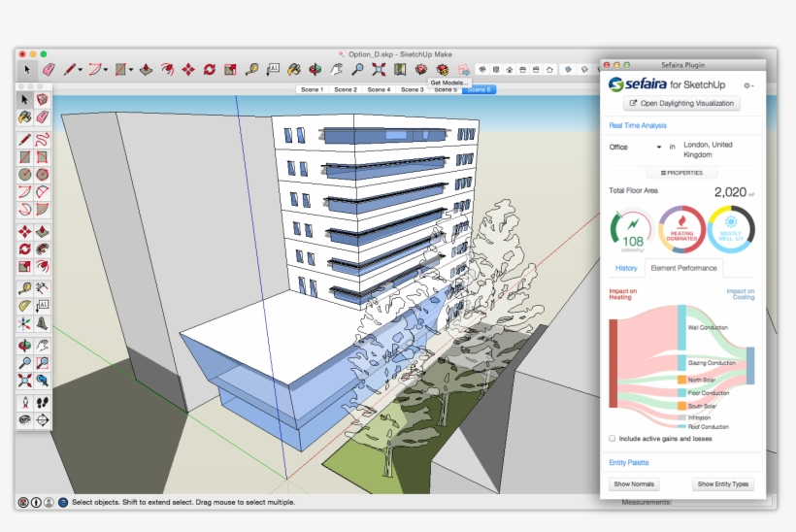
Task: Click the Entity Palette link
Action: coord(628,462)
